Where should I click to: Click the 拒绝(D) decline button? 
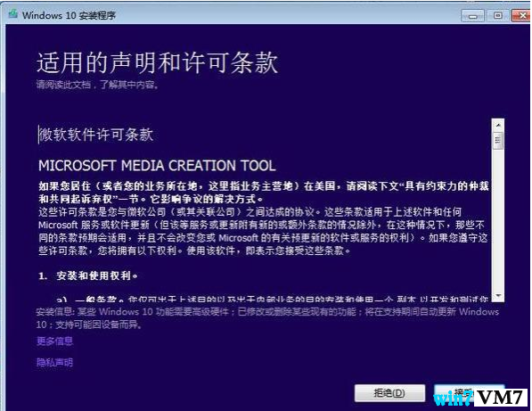pyautogui.click(x=389, y=393)
